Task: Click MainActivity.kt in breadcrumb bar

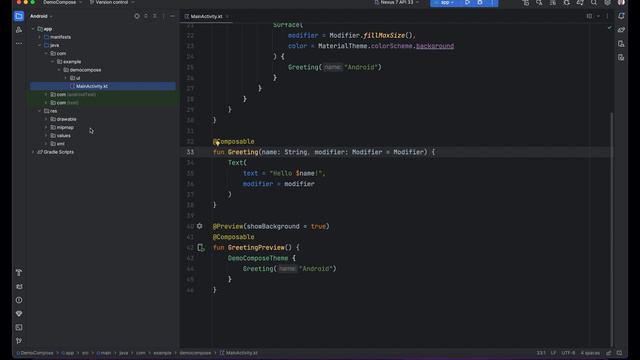Action: click(x=239, y=353)
